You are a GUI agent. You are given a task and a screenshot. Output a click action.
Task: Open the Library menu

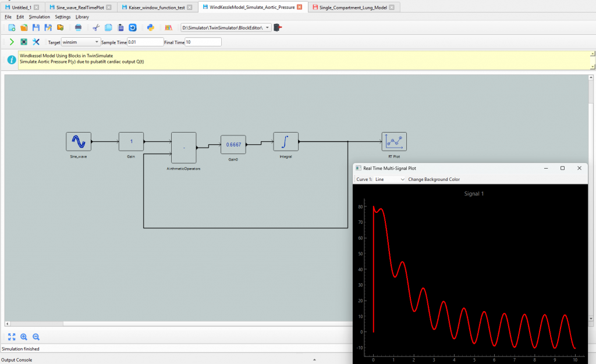point(82,17)
